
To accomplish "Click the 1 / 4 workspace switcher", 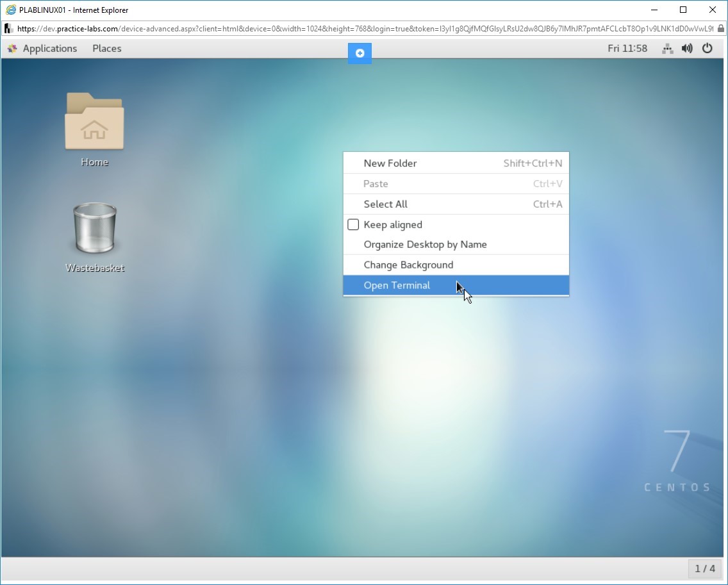I will click(x=704, y=568).
